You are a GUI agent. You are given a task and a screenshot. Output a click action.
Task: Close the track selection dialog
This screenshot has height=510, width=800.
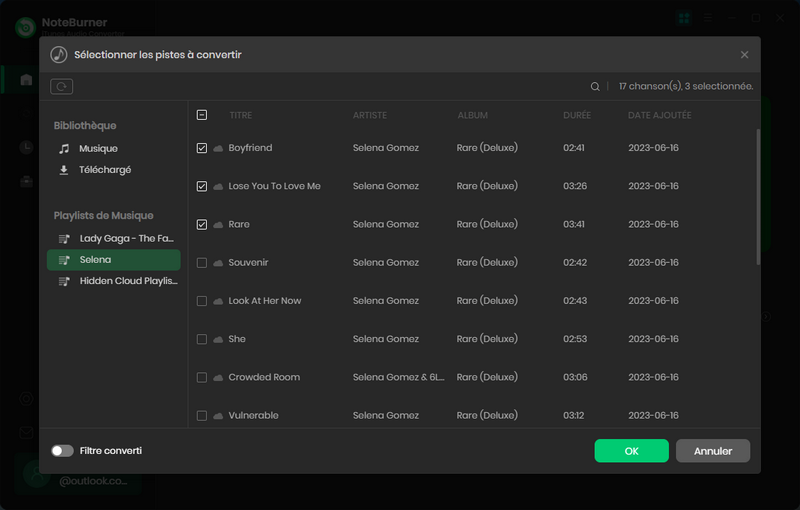(x=744, y=55)
